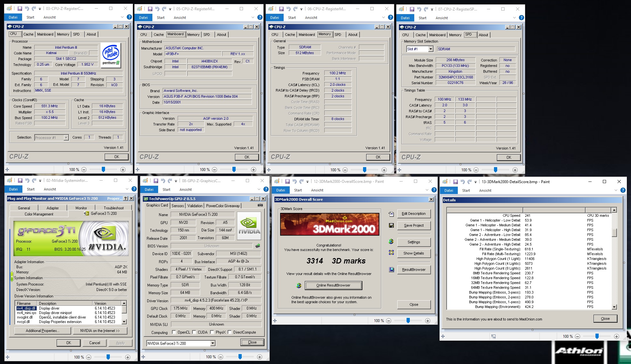Open the Ansicht tab in the 13-3DMark2000-DetailScore window
Viewport: 631px width, 364px height.
[x=485, y=190]
